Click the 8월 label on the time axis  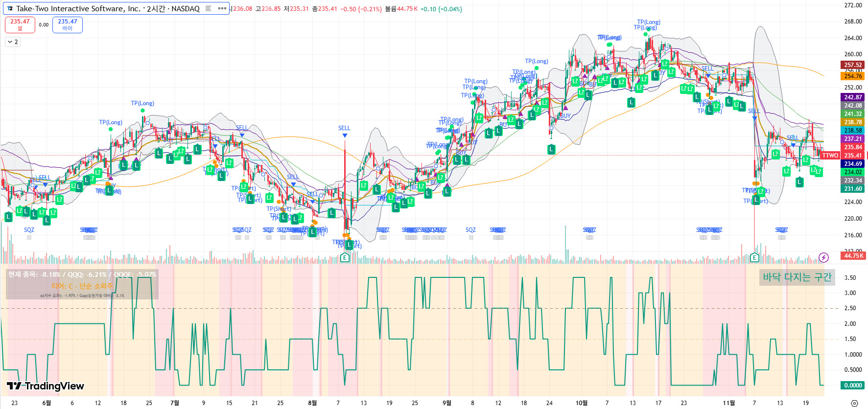pyautogui.click(x=312, y=403)
